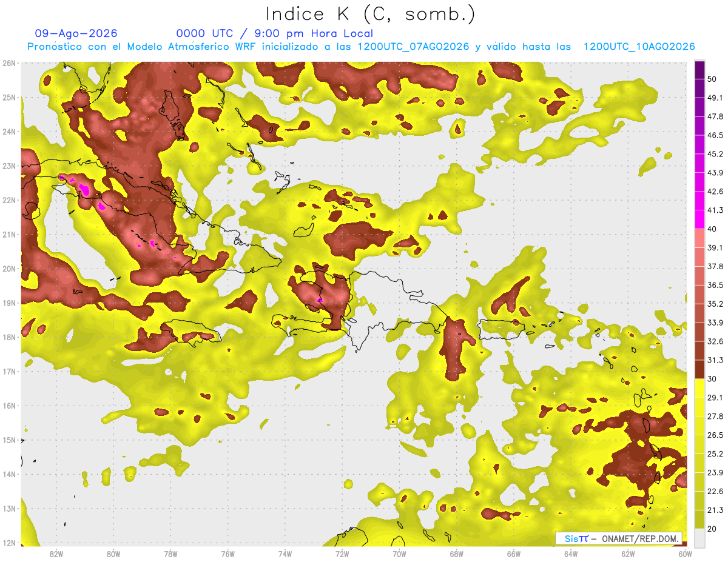Screen dimensions: 728x562
Task: Click the longitude label "64W"
Action: (571, 554)
